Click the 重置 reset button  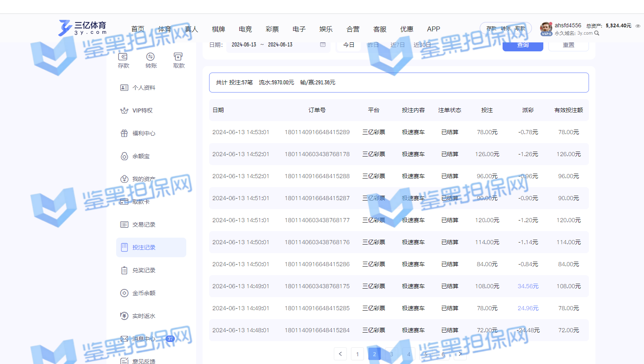(568, 45)
